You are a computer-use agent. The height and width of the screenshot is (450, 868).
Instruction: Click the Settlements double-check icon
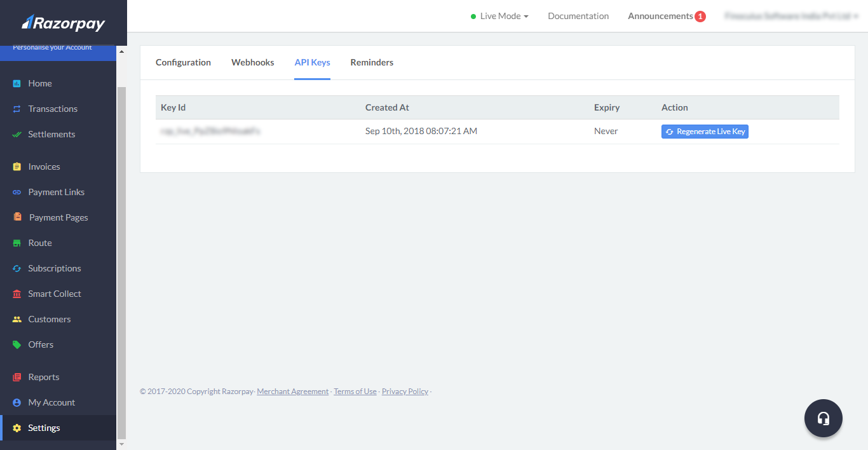[17, 134]
